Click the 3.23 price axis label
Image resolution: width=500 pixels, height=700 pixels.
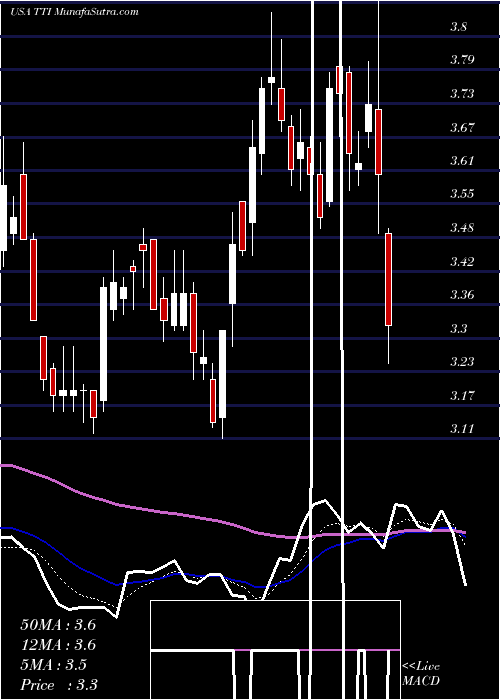point(462,362)
